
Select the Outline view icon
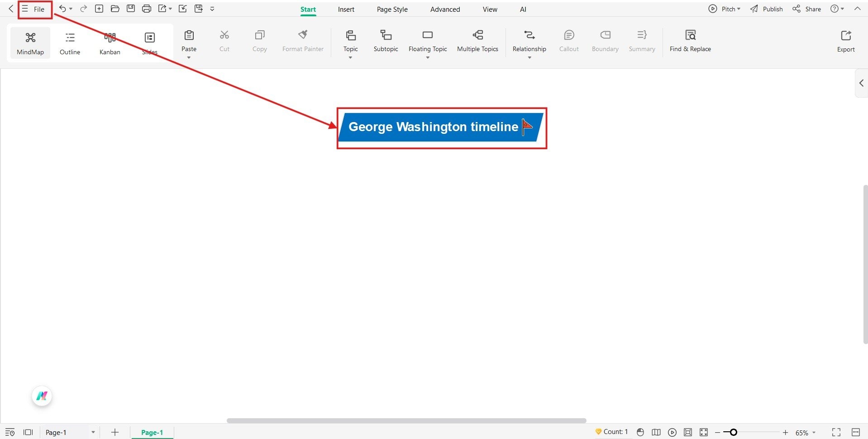(x=69, y=42)
